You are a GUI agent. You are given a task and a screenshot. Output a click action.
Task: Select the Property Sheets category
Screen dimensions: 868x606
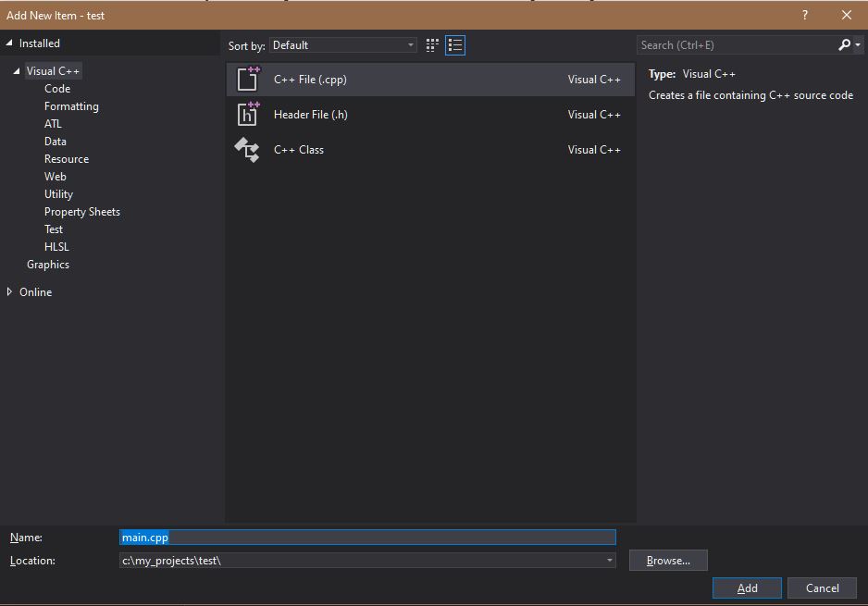(82, 212)
